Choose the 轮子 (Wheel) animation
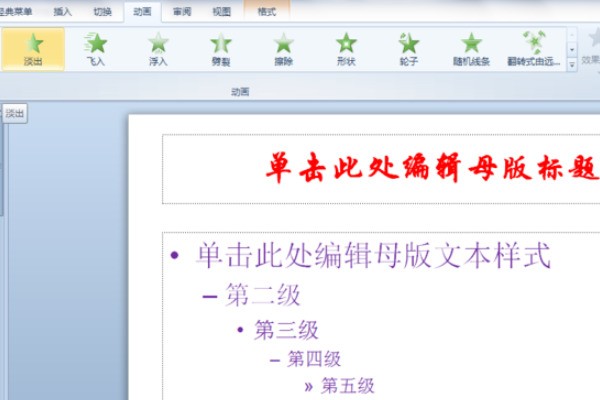 click(408, 49)
